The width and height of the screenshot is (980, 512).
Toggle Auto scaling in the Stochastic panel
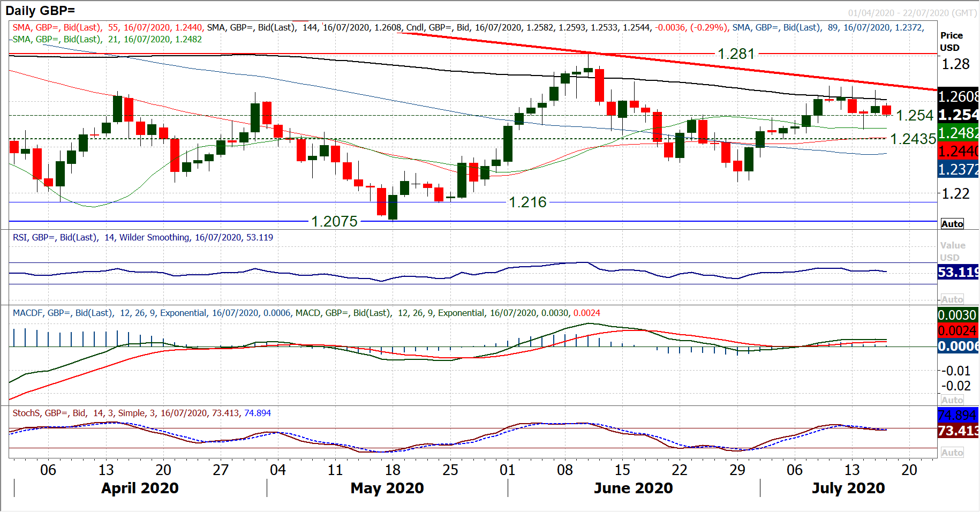point(952,453)
